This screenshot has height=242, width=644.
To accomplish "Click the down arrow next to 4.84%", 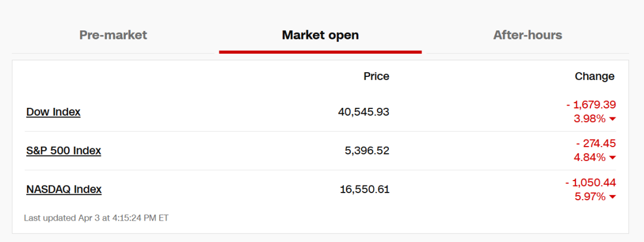I will click(612, 158).
